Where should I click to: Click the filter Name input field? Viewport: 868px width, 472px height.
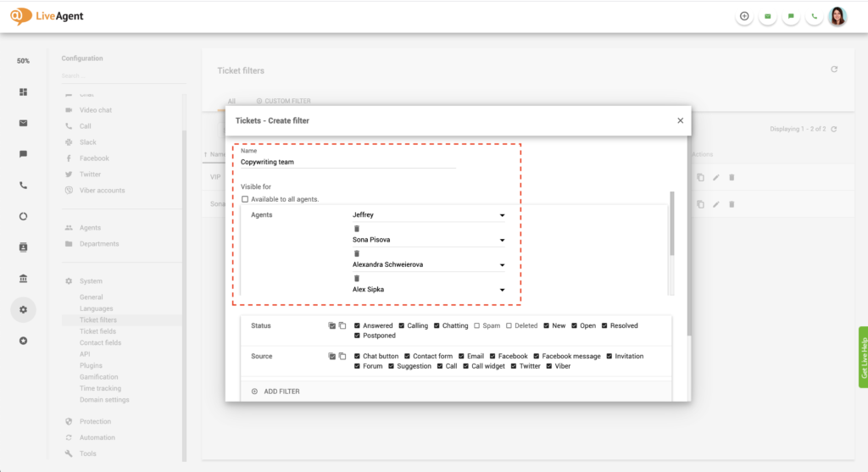point(348,162)
